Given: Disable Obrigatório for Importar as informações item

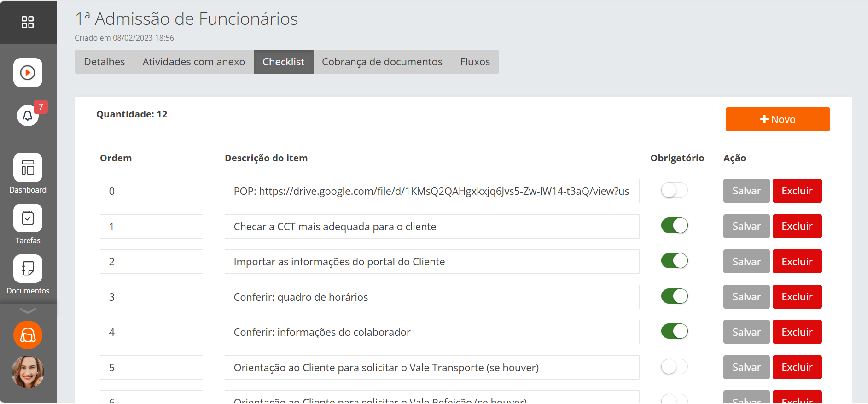Looking at the screenshot, I should 674,261.
